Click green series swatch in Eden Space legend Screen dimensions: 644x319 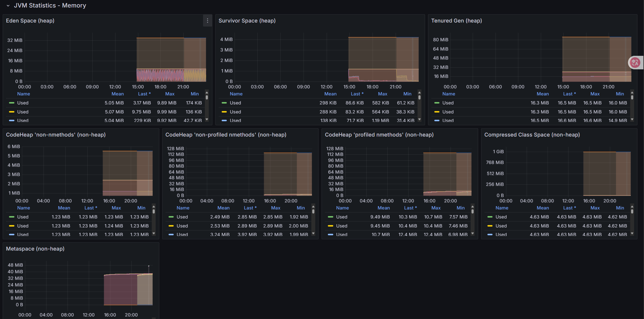click(x=12, y=103)
